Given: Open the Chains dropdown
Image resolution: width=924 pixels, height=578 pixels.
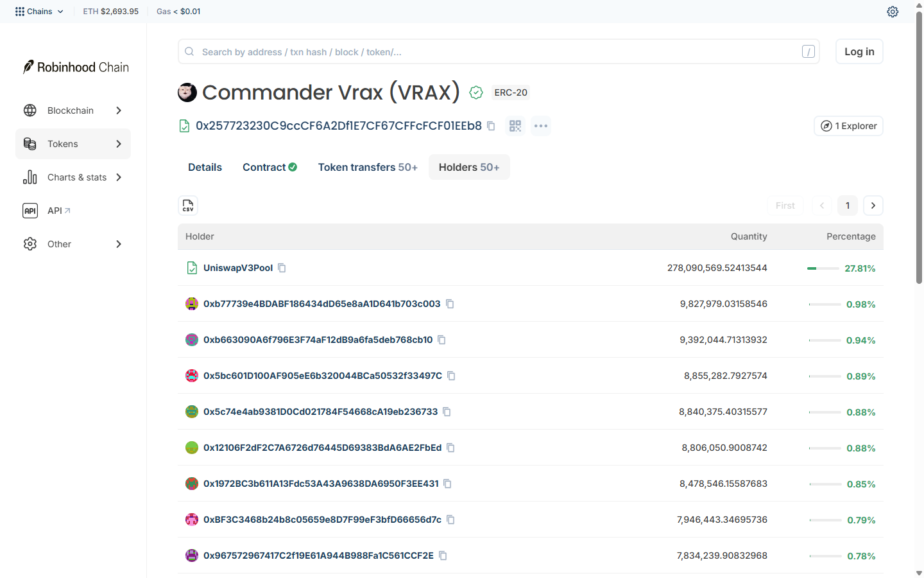Looking at the screenshot, I should coord(39,12).
